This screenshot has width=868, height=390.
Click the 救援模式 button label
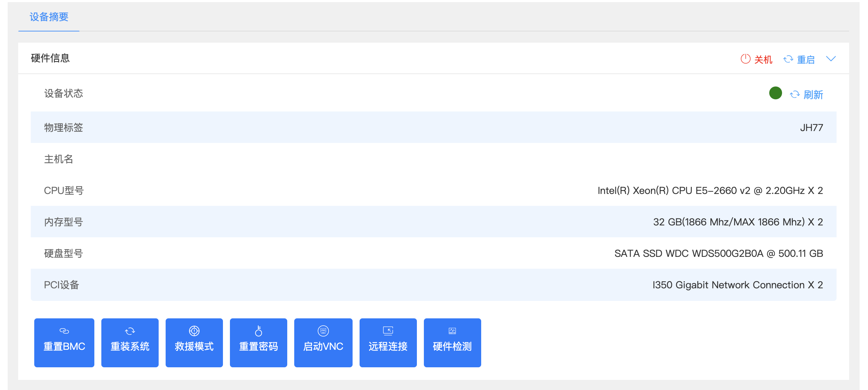(194, 346)
